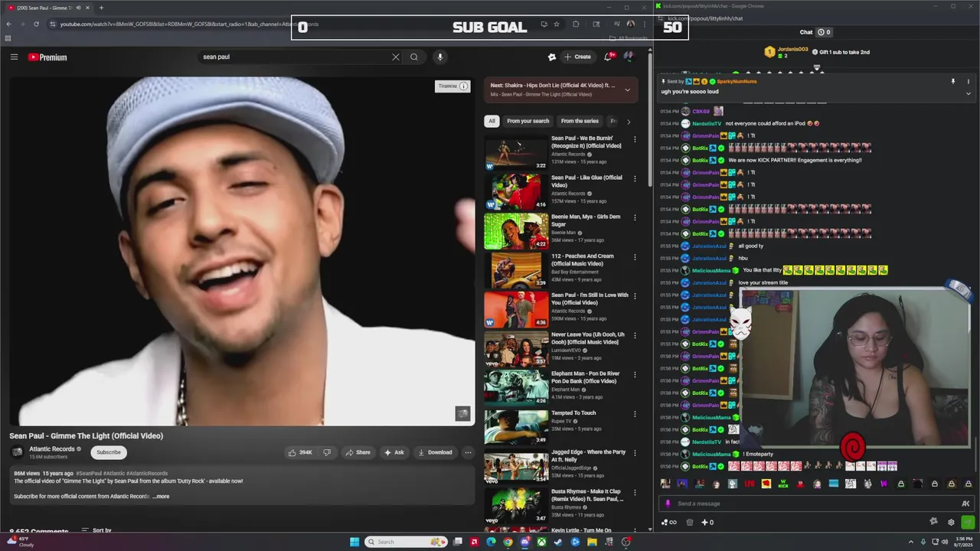This screenshot has height=551, width=980.
Task: Unpin the pinned chat message icon
Action: tap(953, 81)
